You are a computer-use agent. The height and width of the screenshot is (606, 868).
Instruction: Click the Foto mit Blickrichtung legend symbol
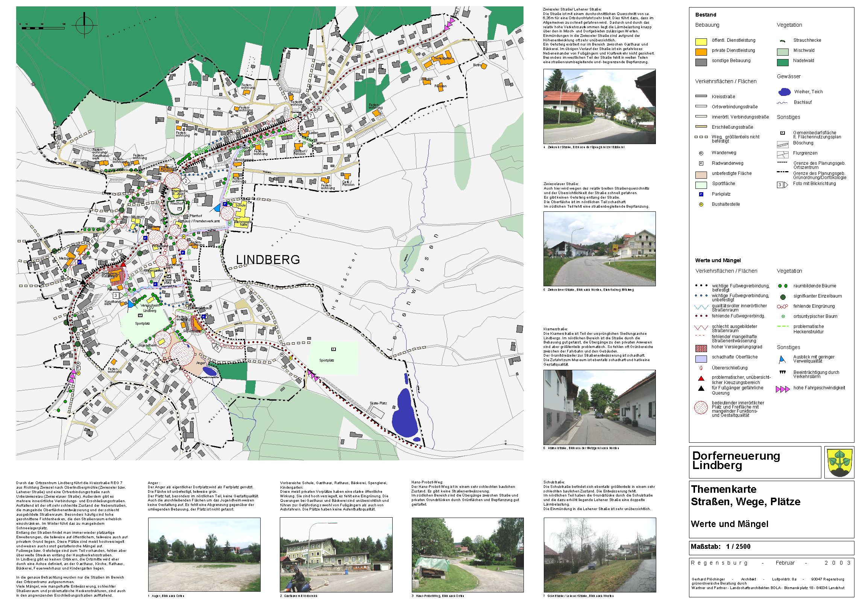tap(782, 185)
